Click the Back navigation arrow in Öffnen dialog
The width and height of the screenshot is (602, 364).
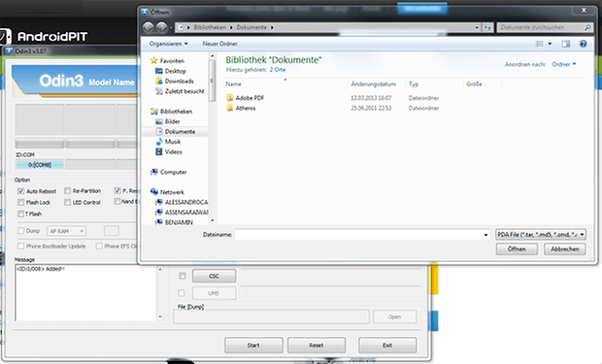pyautogui.click(x=149, y=27)
